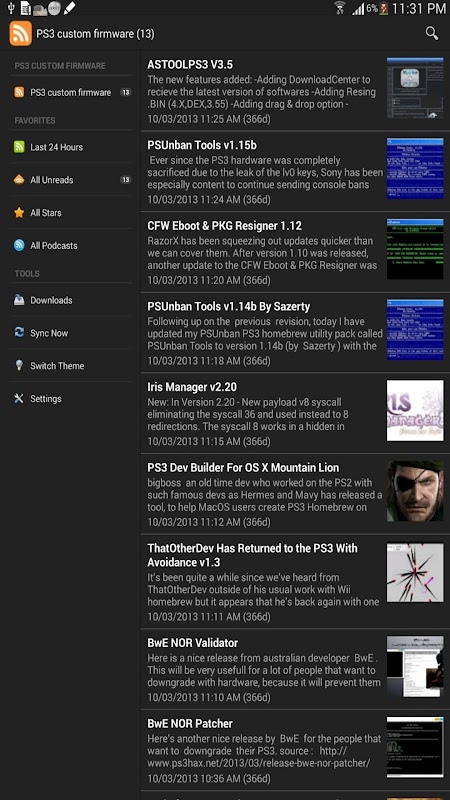Click the Settings wrench icon
This screenshot has height=800, width=450.
[x=19, y=398]
